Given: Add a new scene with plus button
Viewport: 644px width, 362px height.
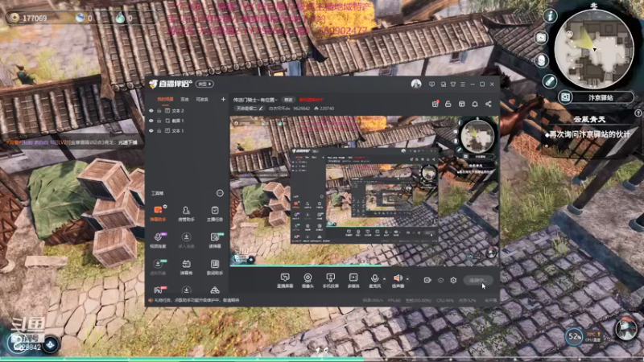Looking at the screenshot, I should [x=223, y=99].
